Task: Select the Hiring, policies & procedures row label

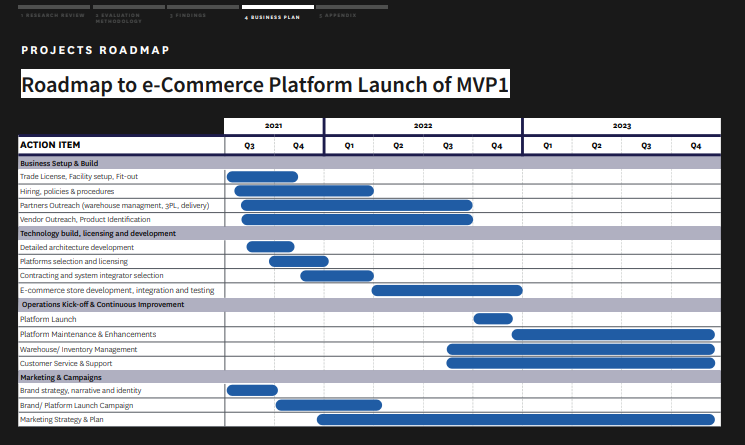Action: tap(67, 191)
